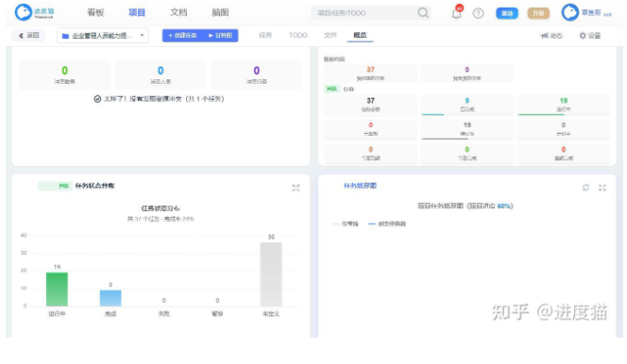The image size is (627, 364).
Task: Open 动态 with the megaphone icon
Action: tap(551, 36)
